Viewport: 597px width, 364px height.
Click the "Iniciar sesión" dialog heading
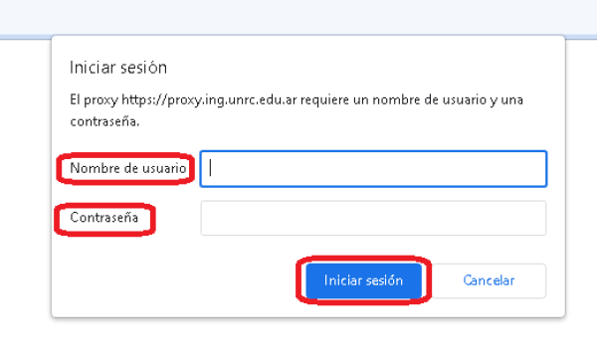click(x=118, y=68)
